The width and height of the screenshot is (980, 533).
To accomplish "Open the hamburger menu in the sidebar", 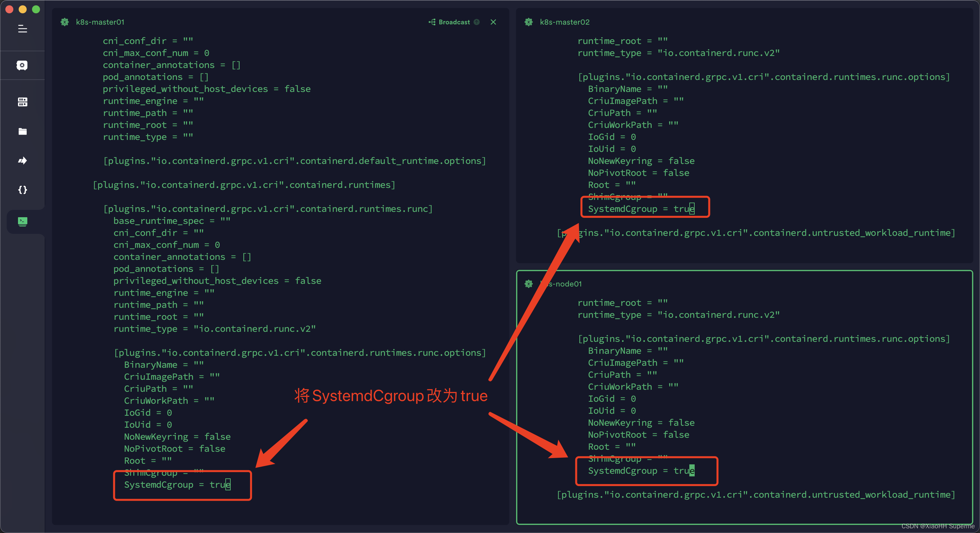I will [22, 29].
